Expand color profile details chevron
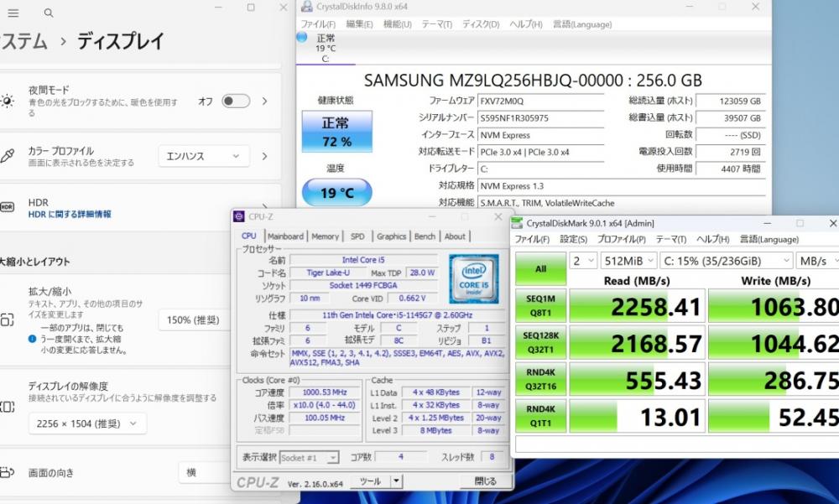The width and height of the screenshot is (839, 504). [265, 156]
